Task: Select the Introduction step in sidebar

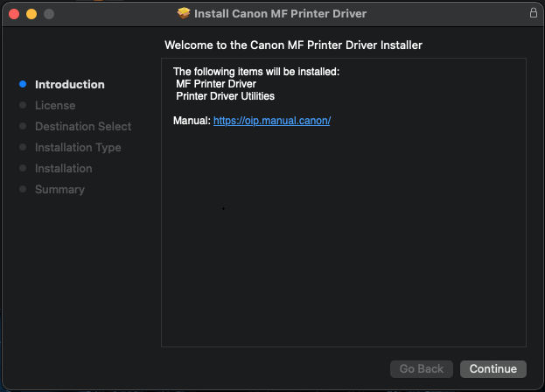Action: point(69,85)
